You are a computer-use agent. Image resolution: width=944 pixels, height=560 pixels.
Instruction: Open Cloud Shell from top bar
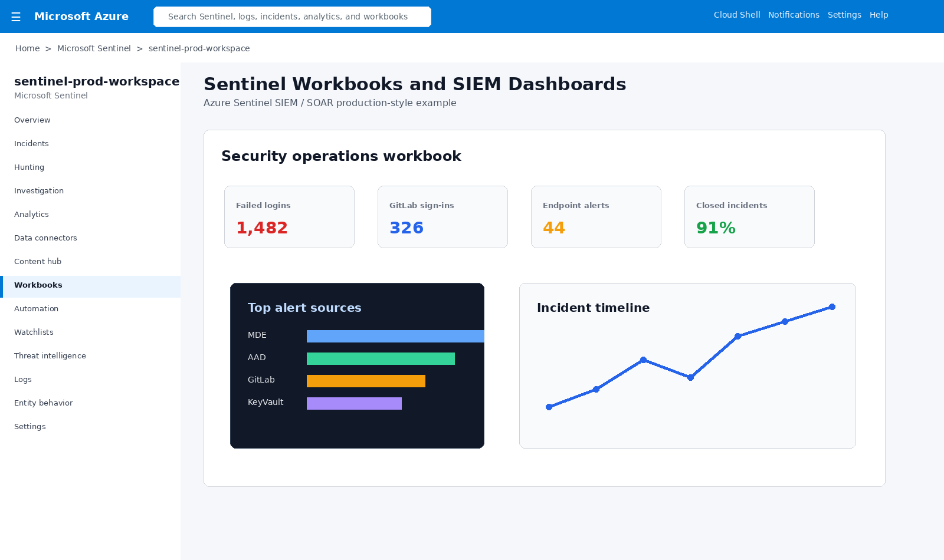point(737,15)
